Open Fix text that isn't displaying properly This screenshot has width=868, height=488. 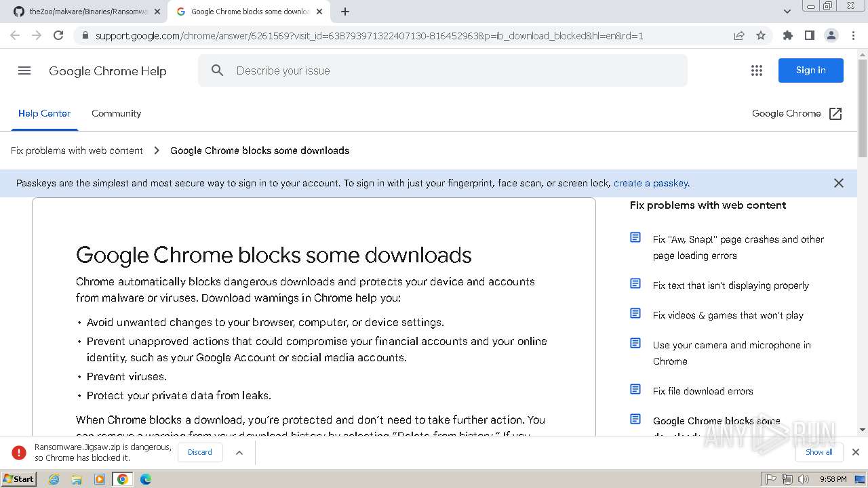(731, 285)
